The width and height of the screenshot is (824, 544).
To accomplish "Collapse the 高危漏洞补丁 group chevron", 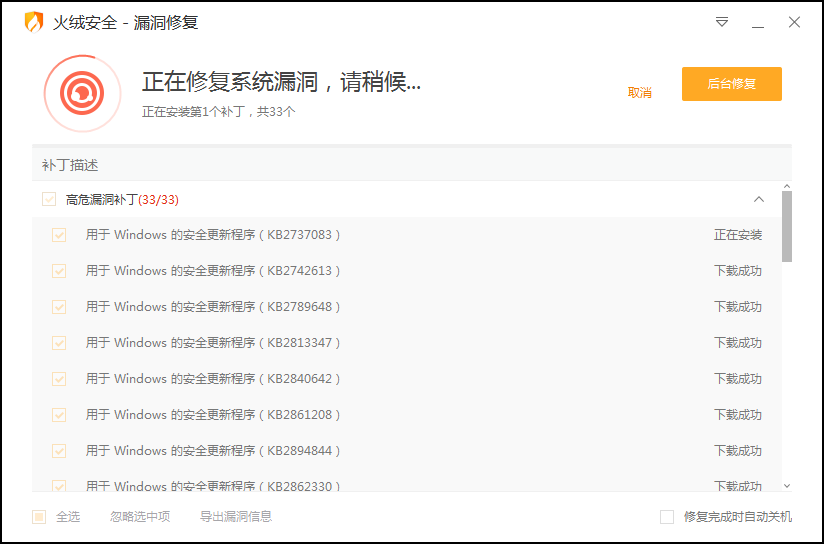I will click(759, 199).
